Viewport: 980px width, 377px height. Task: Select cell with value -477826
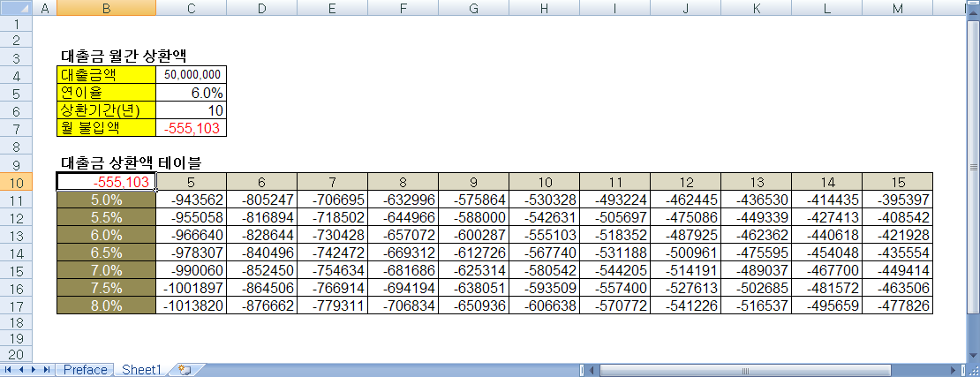[898, 305]
